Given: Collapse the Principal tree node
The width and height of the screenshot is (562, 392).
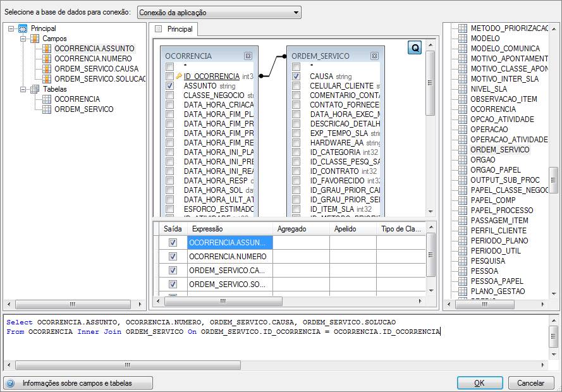Looking at the screenshot, I should click(x=11, y=28).
